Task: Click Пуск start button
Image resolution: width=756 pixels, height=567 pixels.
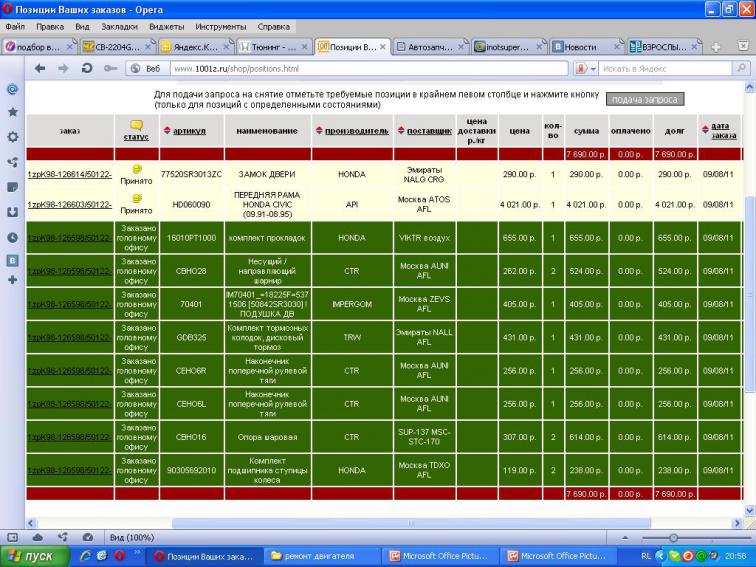Action: coord(35,556)
